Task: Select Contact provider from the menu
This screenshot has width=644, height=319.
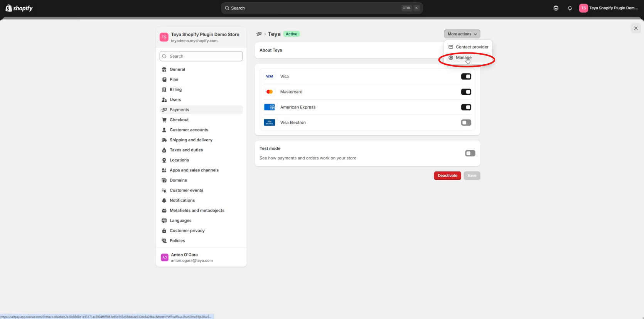Action: [x=468, y=47]
